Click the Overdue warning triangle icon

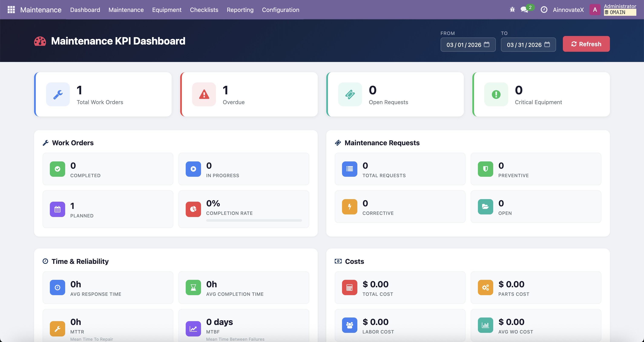pos(204,95)
